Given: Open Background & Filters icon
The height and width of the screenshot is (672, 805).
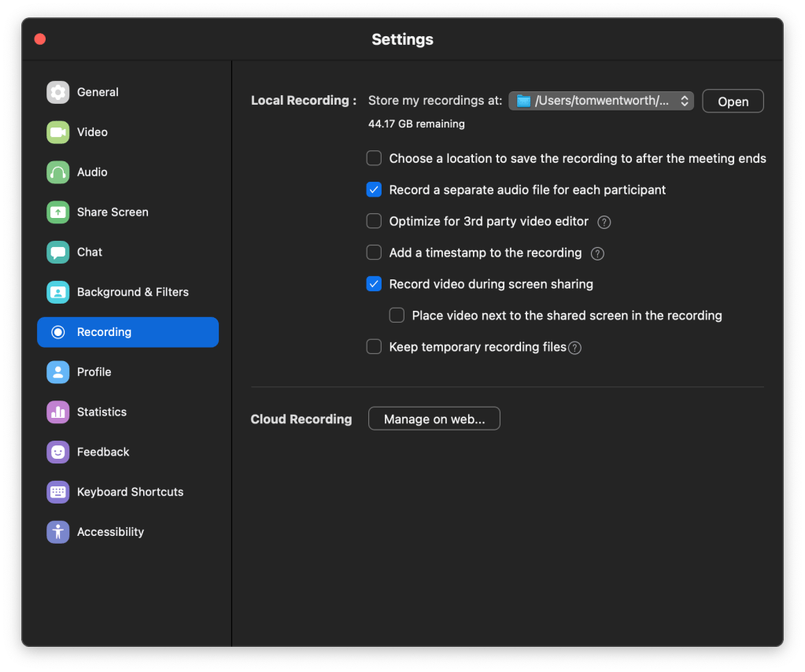Looking at the screenshot, I should (58, 292).
